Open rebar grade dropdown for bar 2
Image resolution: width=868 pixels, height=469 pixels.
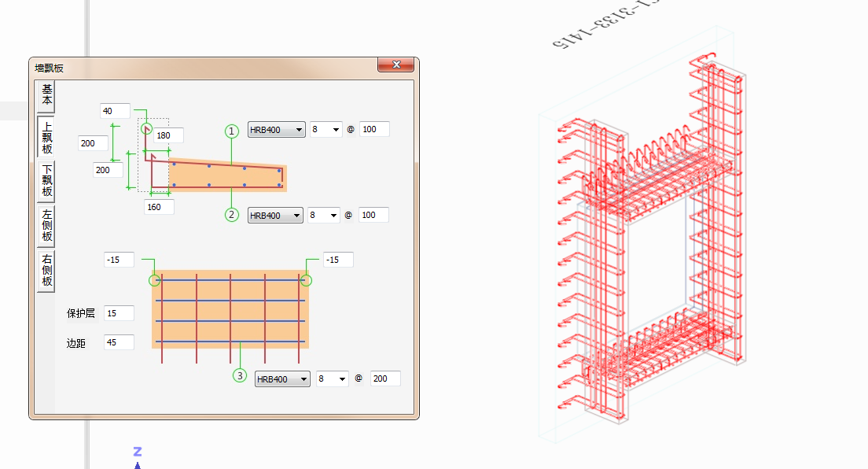tap(275, 215)
